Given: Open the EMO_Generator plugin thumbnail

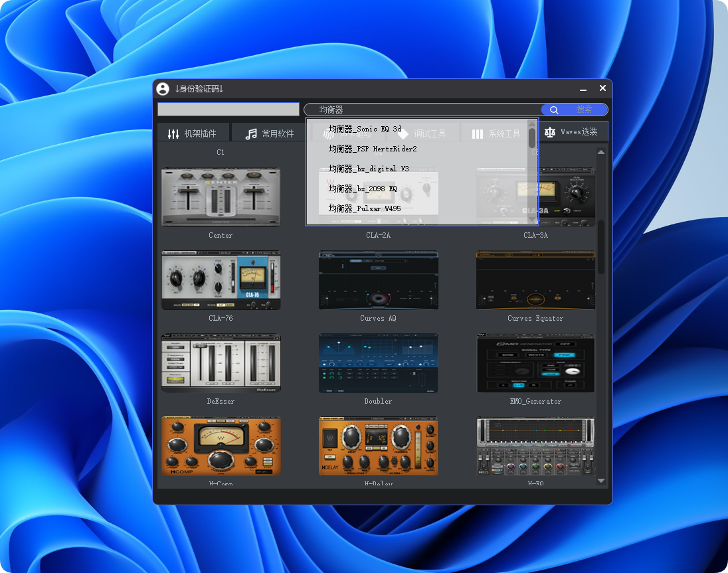Looking at the screenshot, I should click(535, 363).
